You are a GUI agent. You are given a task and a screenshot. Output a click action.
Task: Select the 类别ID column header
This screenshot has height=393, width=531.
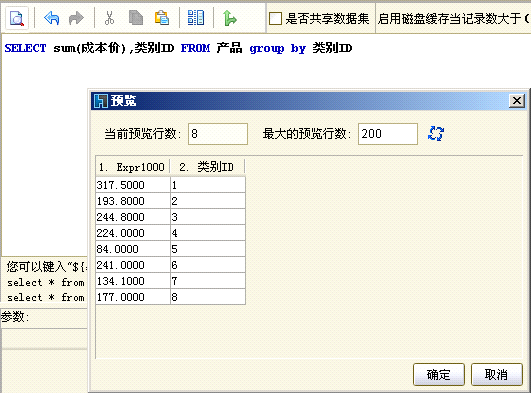207,167
